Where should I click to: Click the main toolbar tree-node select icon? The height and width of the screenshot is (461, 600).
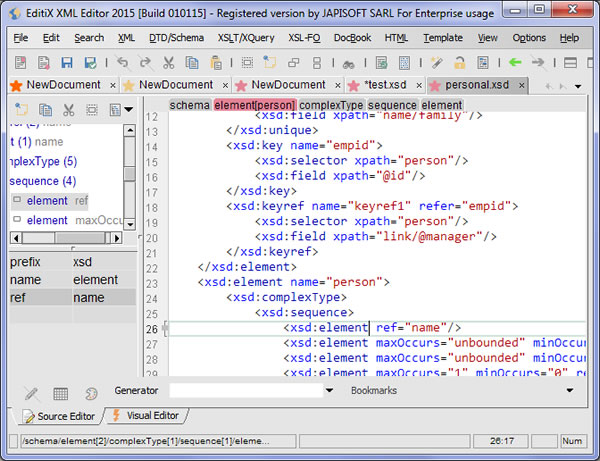point(270,62)
